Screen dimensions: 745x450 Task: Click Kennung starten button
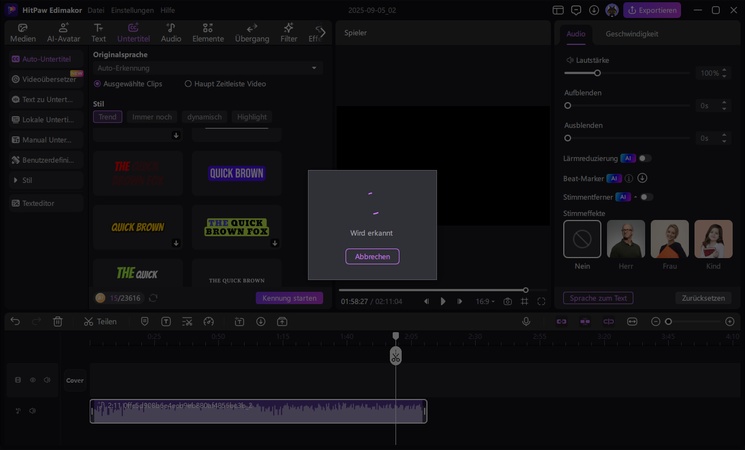tap(289, 298)
